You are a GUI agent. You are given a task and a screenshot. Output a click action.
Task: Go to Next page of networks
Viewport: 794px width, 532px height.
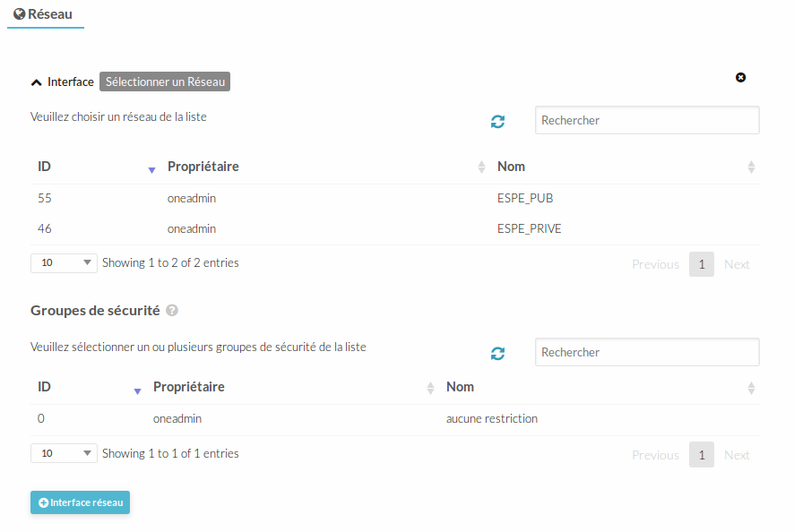[x=737, y=264]
